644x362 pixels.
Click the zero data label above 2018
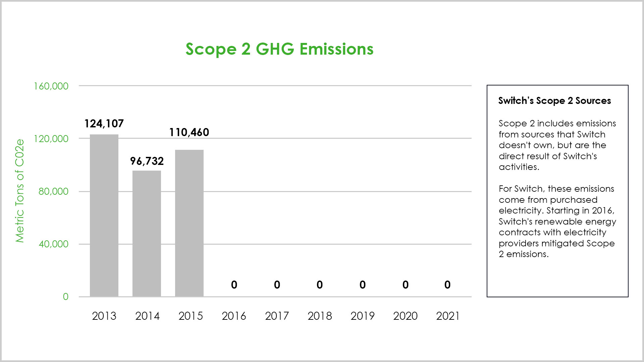(320, 285)
